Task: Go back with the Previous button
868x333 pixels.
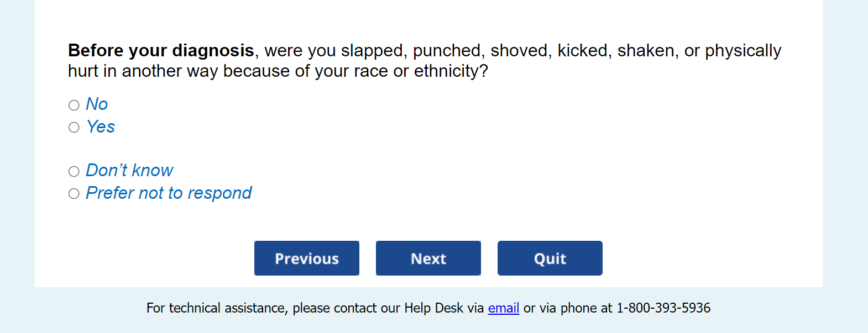Action: point(307,258)
